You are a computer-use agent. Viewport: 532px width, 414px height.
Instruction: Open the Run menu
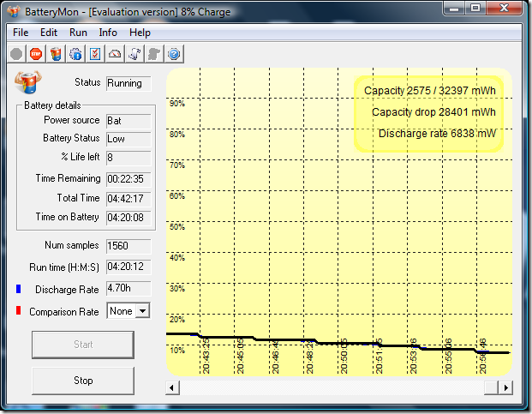[x=78, y=33]
